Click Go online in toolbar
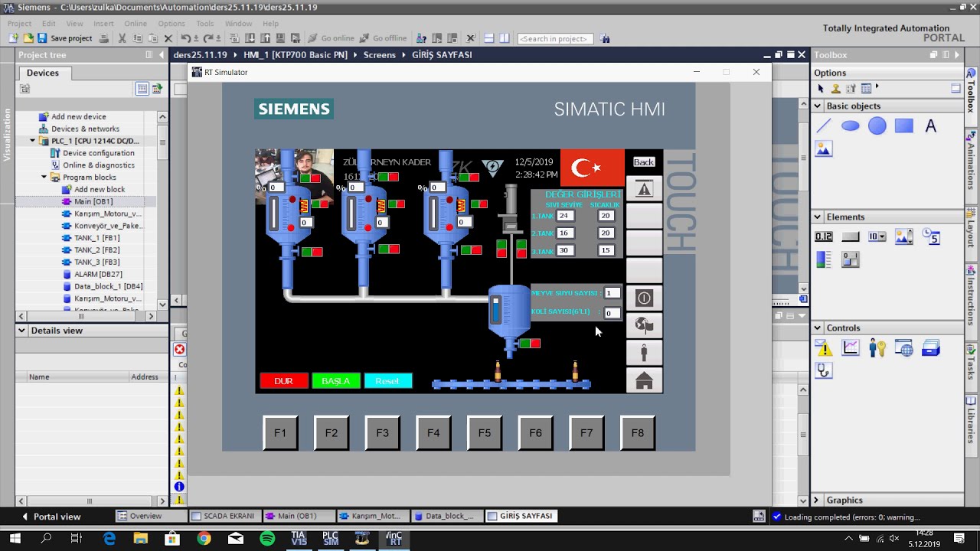This screenshot has width=980, height=551. [331, 38]
